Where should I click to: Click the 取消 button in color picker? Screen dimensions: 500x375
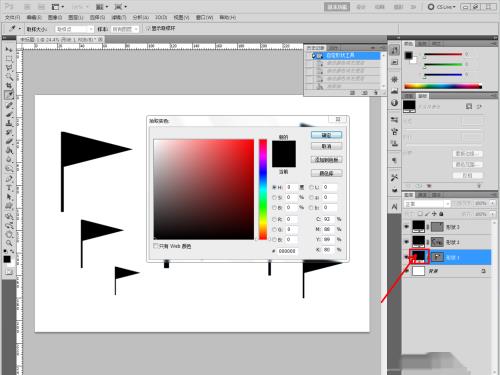point(326,146)
